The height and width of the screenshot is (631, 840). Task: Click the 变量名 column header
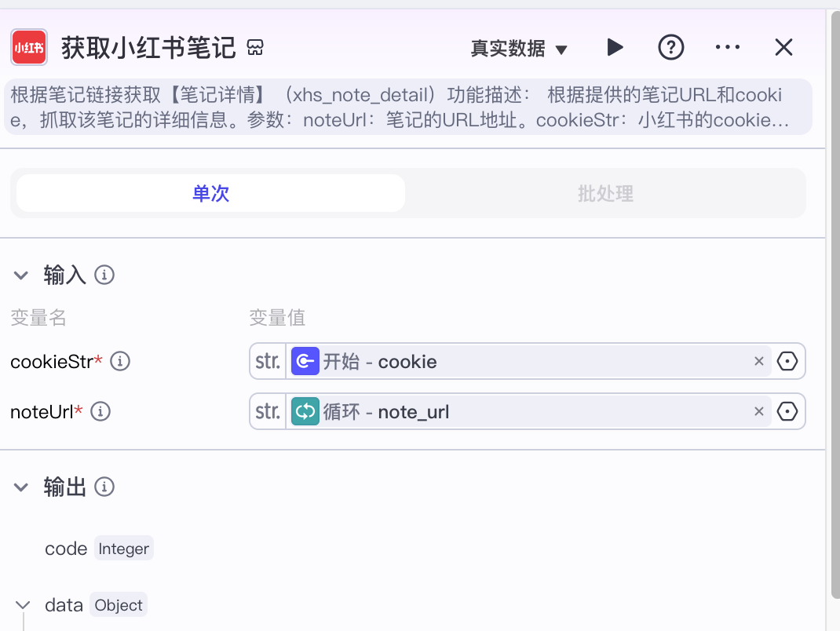point(38,318)
